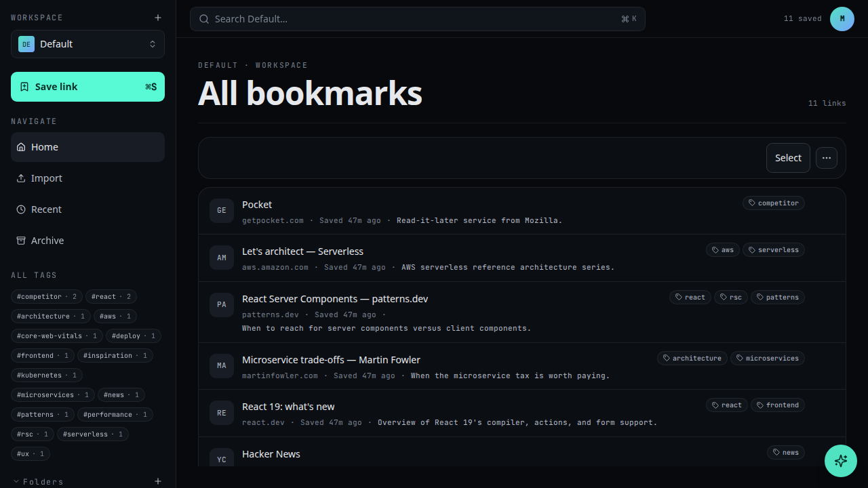This screenshot has height=488, width=868.
Task: Add a new workspace with plus icon
Action: [158, 18]
